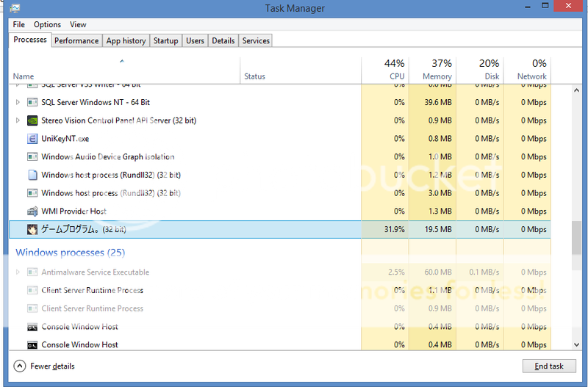Switch to the Startup tab
This screenshot has width=588, height=387.
[x=165, y=41]
